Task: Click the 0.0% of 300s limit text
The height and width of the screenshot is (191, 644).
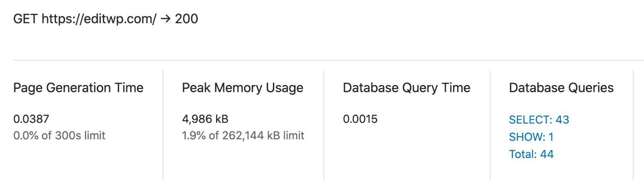Action: [59, 136]
